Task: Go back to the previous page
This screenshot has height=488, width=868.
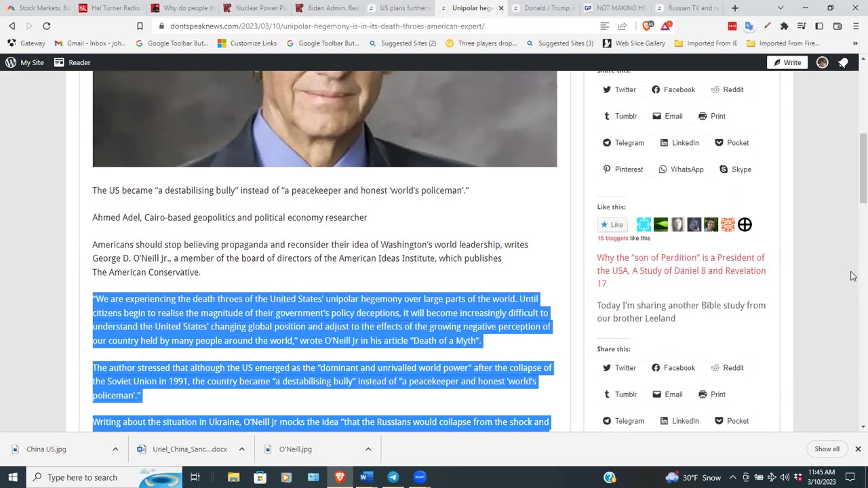Action: pos(12,26)
